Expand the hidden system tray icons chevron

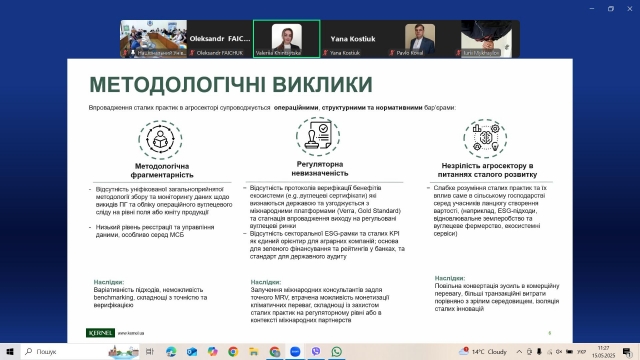[x=519, y=351]
